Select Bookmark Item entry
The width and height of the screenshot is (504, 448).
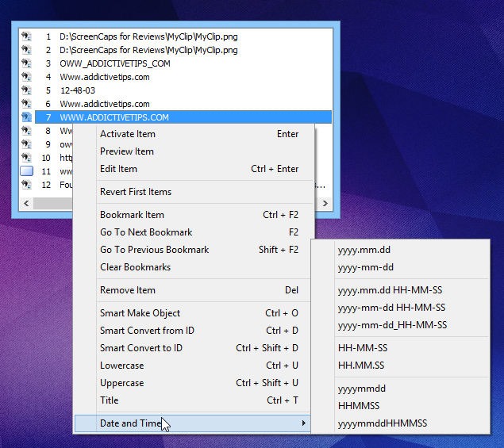tap(193, 215)
